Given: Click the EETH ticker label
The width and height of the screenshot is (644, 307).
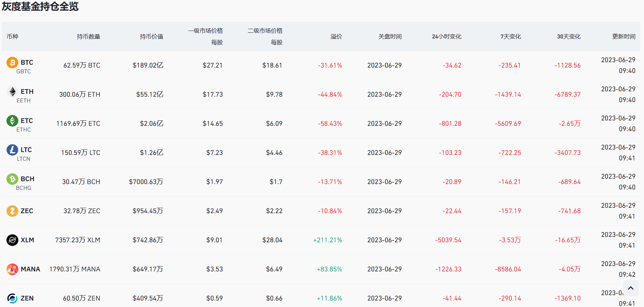Looking at the screenshot, I should coord(24,101).
